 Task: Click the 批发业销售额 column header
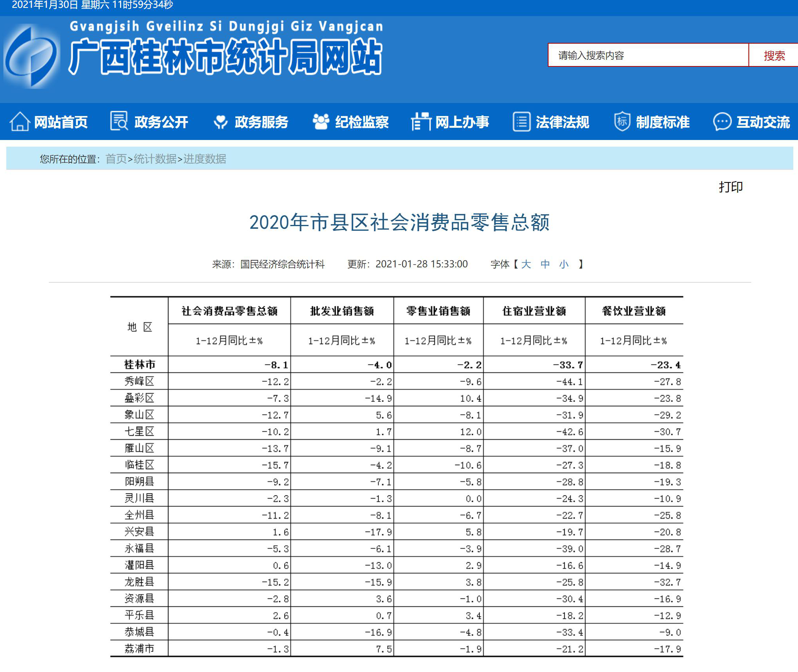tap(342, 311)
